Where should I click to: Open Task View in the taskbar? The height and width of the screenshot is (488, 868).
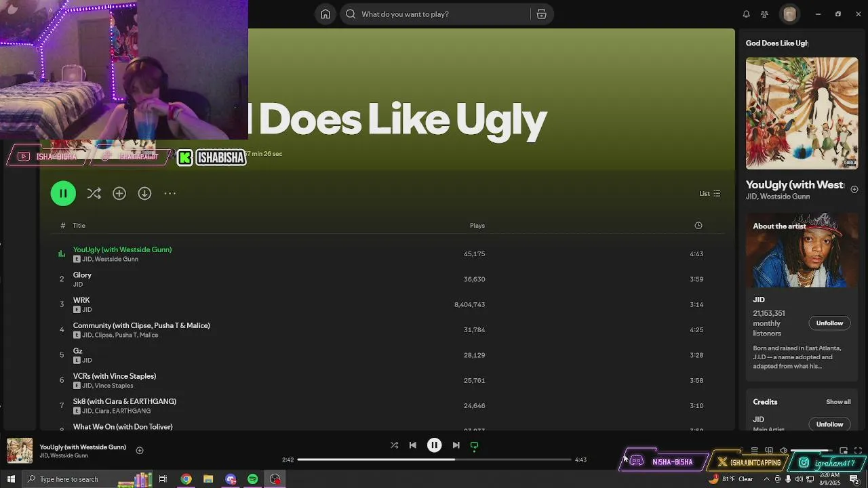(163, 479)
